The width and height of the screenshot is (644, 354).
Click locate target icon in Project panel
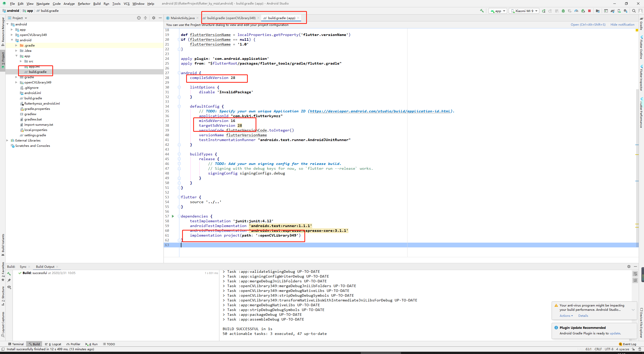tap(139, 18)
